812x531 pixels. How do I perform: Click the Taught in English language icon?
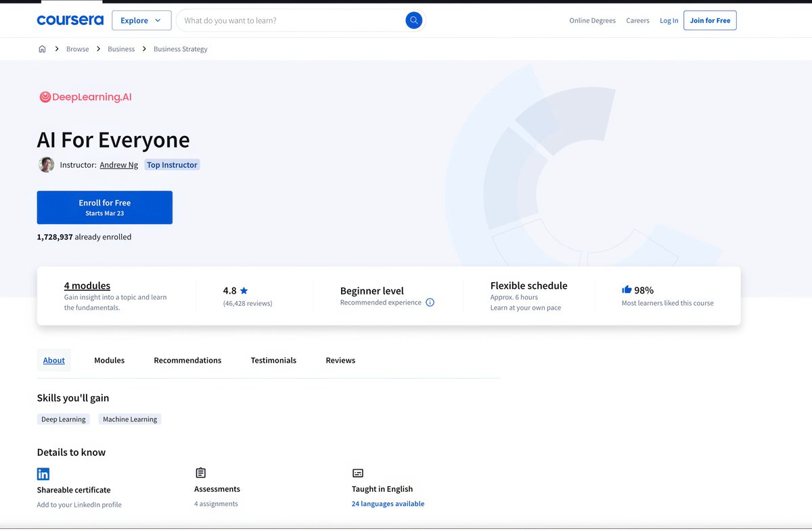tap(358, 473)
